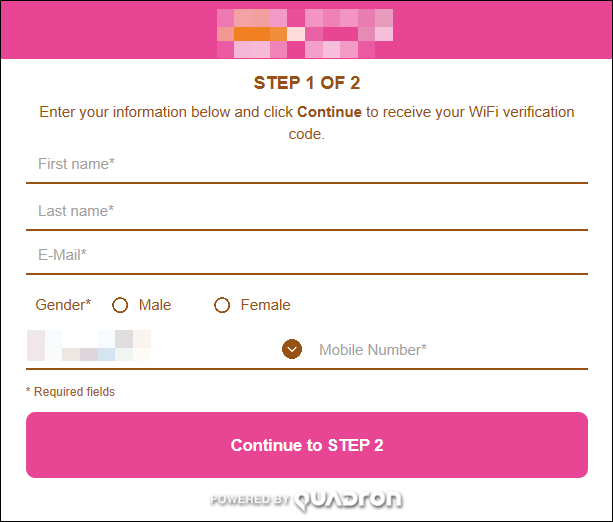Click into the E-Mail field
Image resolution: width=613 pixels, height=522 pixels.
[x=307, y=255]
